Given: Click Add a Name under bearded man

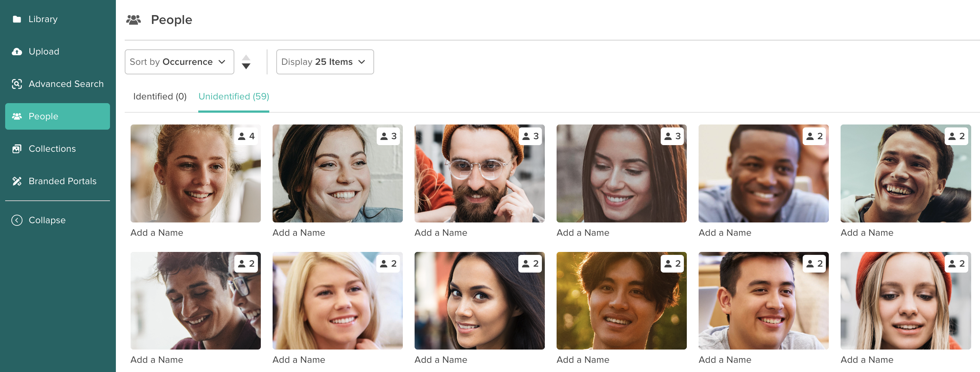Looking at the screenshot, I should point(441,233).
